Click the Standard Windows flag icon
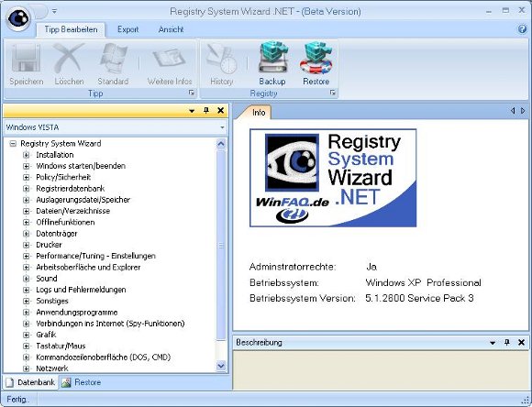The height and width of the screenshot is (407, 532). point(113,59)
